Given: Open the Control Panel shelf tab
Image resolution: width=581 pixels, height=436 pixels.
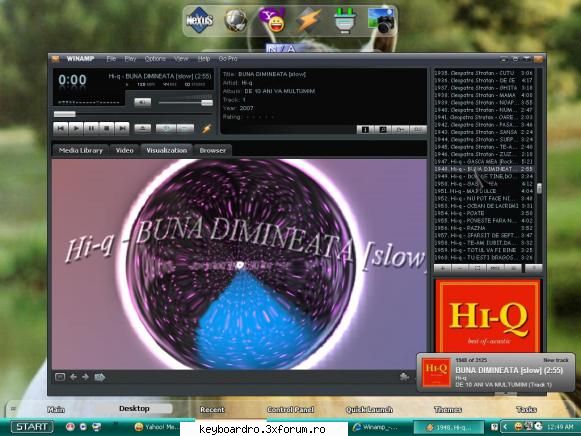Looking at the screenshot, I should click(290, 409).
